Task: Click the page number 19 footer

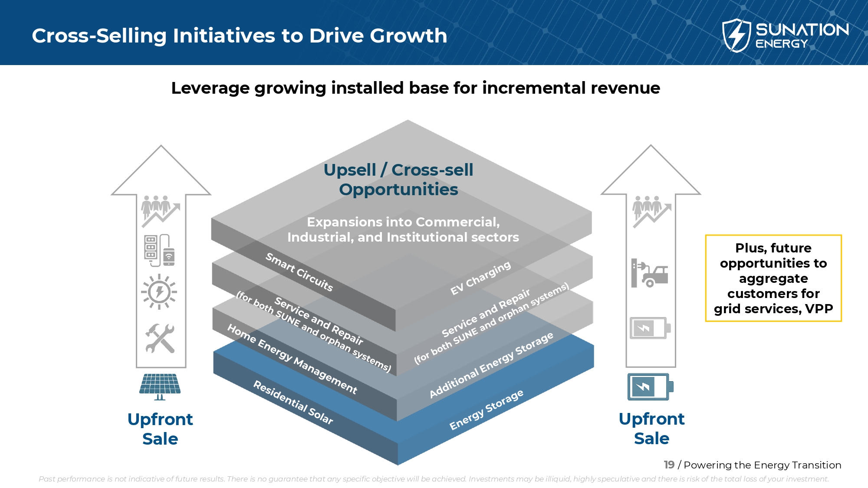Action: click(669, 465)
